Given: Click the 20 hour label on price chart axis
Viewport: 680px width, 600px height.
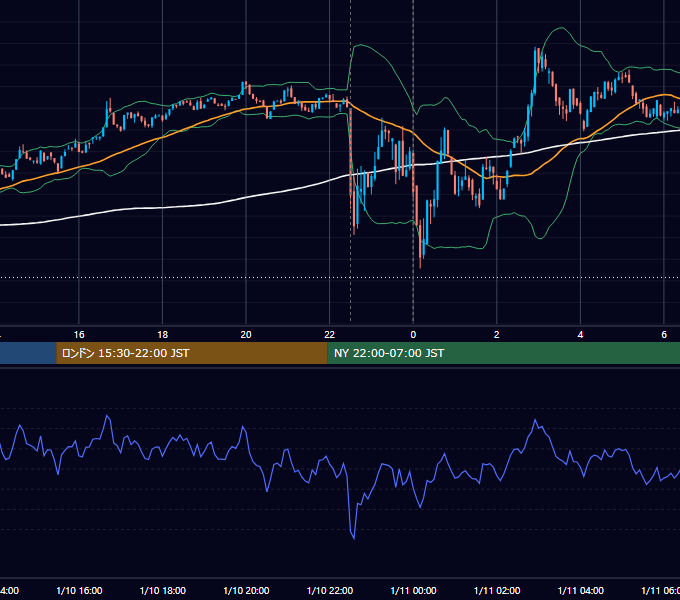Looking at the screenshot, I should point(246,335).
